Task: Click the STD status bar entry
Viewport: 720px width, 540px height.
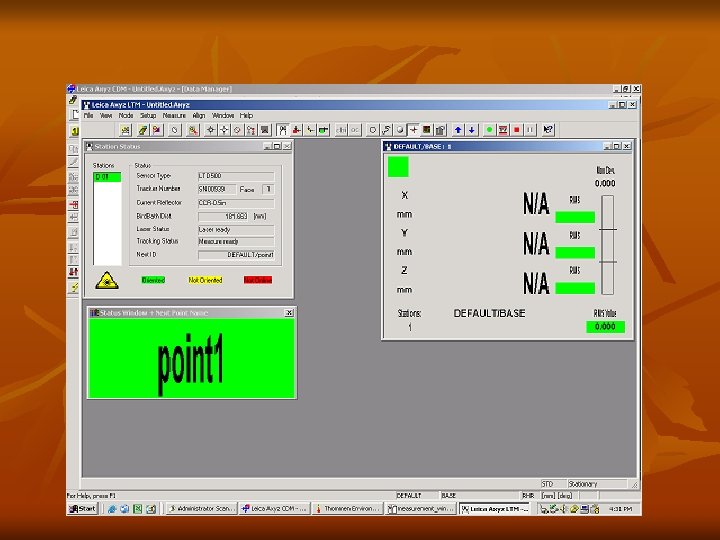Action: point(553,484)
